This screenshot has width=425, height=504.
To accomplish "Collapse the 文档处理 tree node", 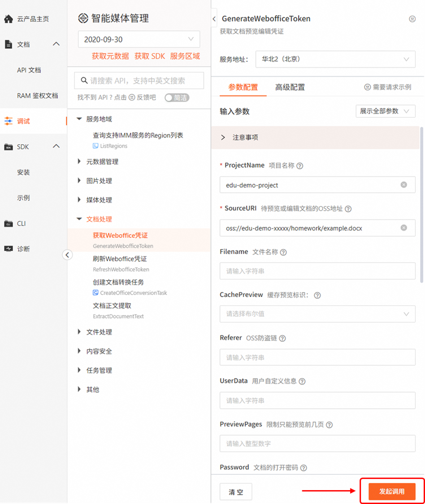I will pyautogui.click(x=79, y=219).
